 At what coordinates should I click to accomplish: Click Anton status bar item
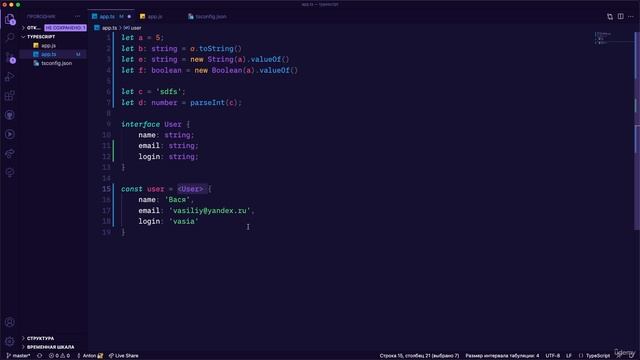point(90,356)
